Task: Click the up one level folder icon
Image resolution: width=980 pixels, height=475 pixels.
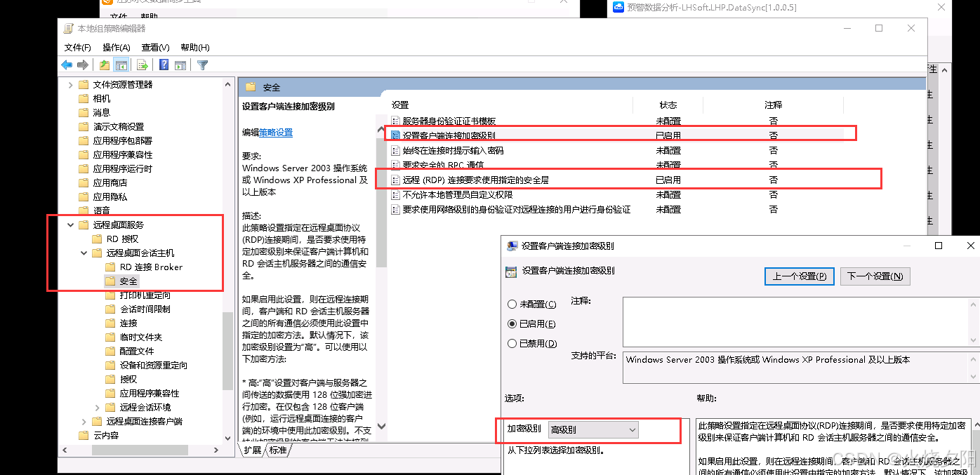Action: coord(104,65)
